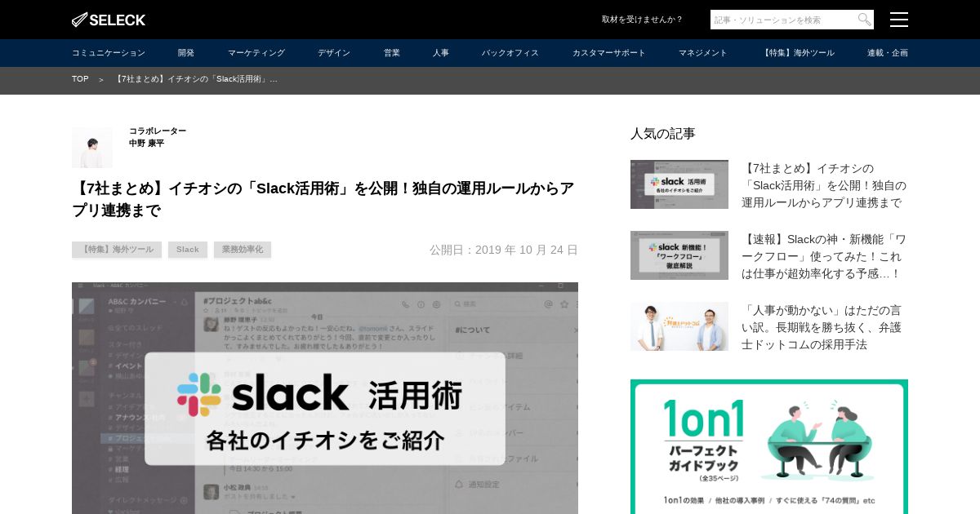Open the デザイン category menu
980x514 pixels.
click(334, 53)
